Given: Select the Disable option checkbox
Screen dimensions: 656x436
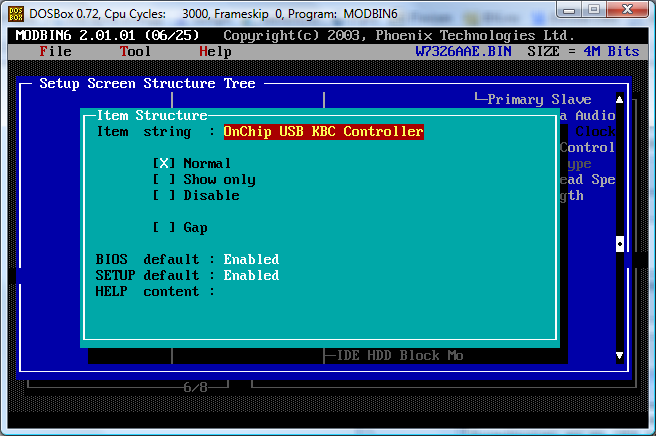Looking at the screenshot, I should click(164, 195).
